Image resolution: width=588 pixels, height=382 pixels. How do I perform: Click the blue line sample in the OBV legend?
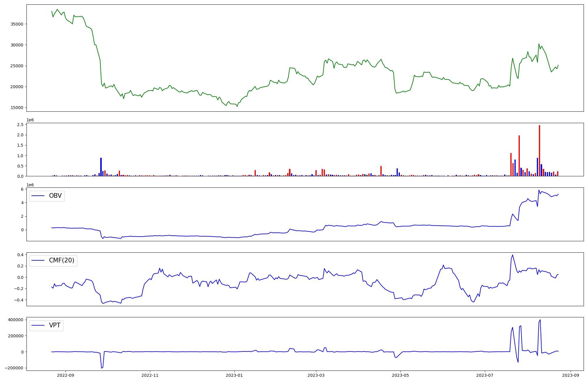(x=38, y=196)
